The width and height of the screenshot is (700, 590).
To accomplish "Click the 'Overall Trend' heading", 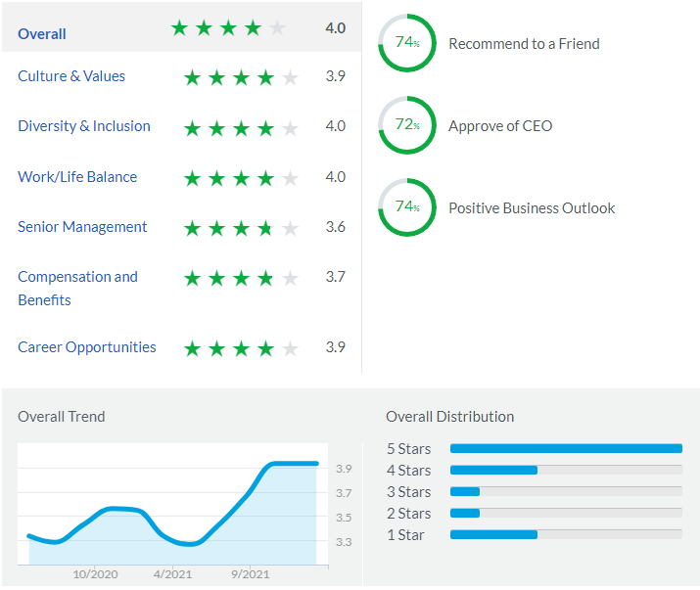I will pos(62,417).
